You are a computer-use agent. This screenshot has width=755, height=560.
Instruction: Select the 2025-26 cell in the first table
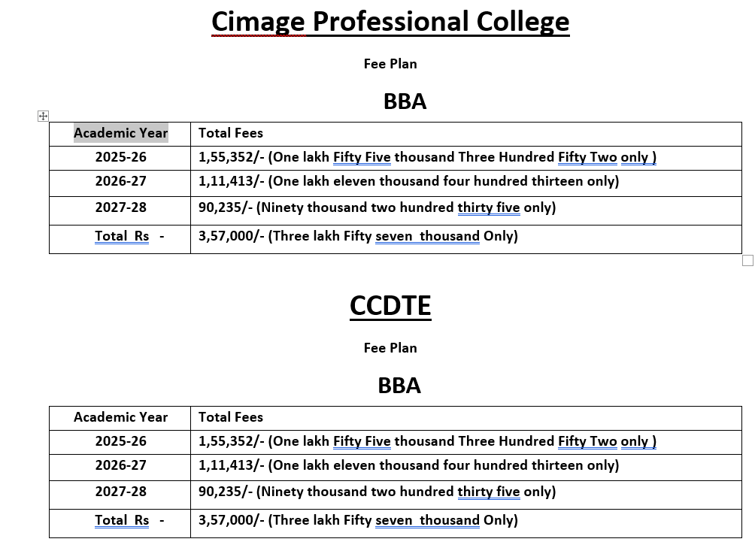(x=120, y=157)
